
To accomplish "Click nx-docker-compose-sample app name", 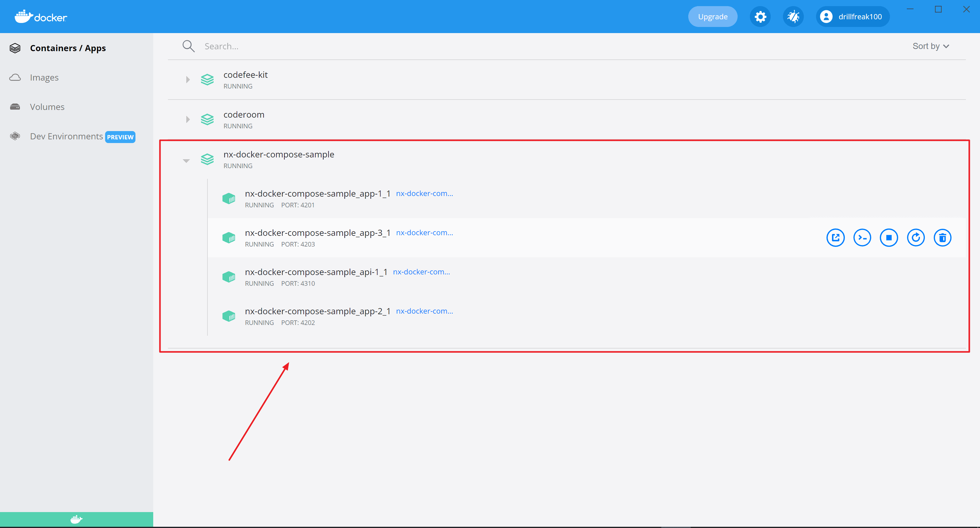I will [x=279, y=154].
